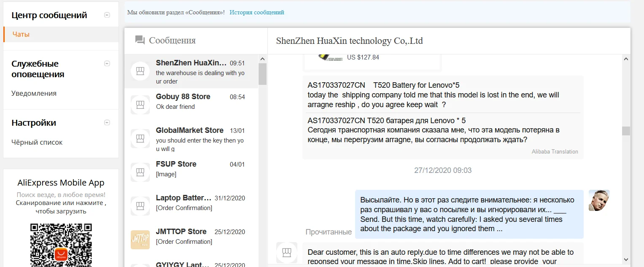Click the blue sent message bubble
The image size is (644, 267).
[x=469, y=214]
